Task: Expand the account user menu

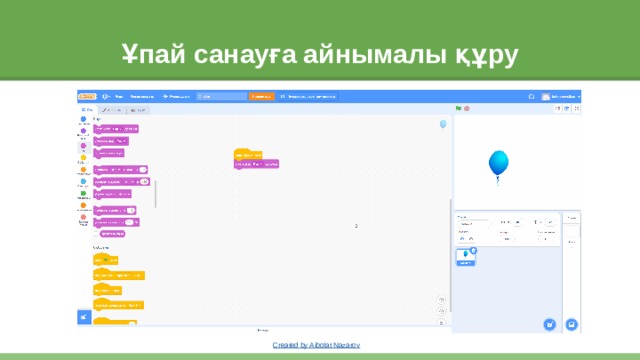Action: click(x=561, y=96)
